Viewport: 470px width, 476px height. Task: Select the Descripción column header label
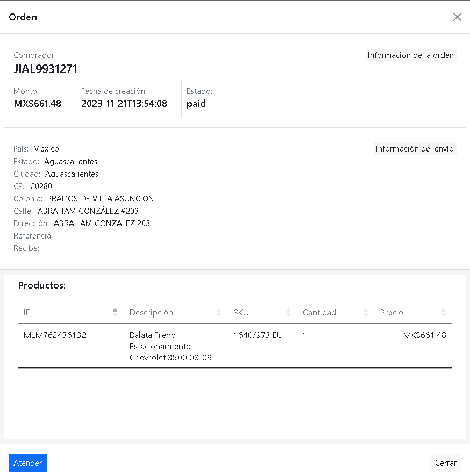pos(151,313)
